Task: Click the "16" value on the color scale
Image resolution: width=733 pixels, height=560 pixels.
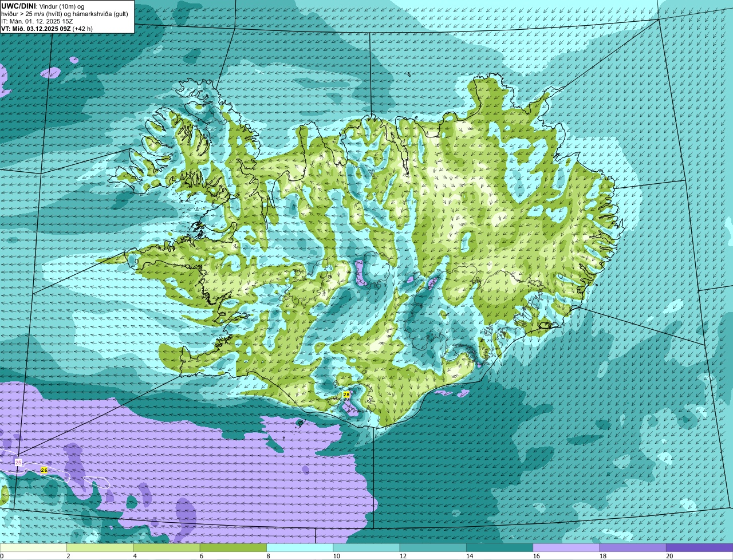Action: coord(535,556)
